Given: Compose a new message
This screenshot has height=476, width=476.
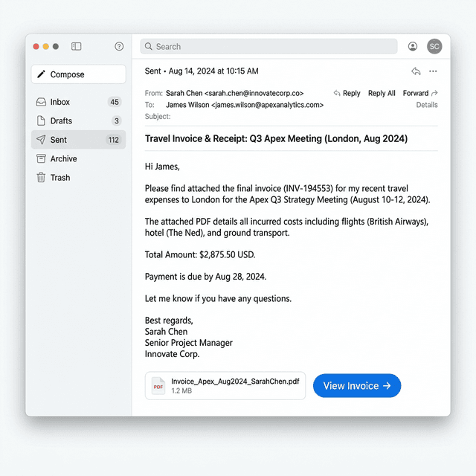Looking at the screenshot, I should coord(78,74).
